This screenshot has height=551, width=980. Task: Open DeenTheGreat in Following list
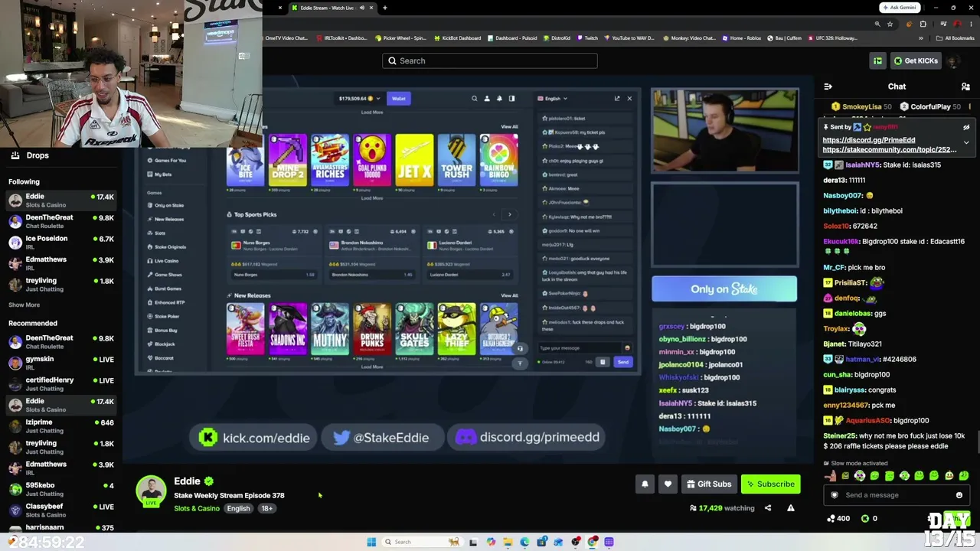[x=61, y=221]
